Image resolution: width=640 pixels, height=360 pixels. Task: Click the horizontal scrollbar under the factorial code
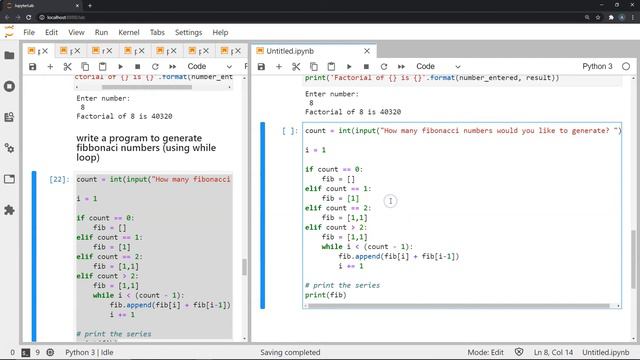147,87
